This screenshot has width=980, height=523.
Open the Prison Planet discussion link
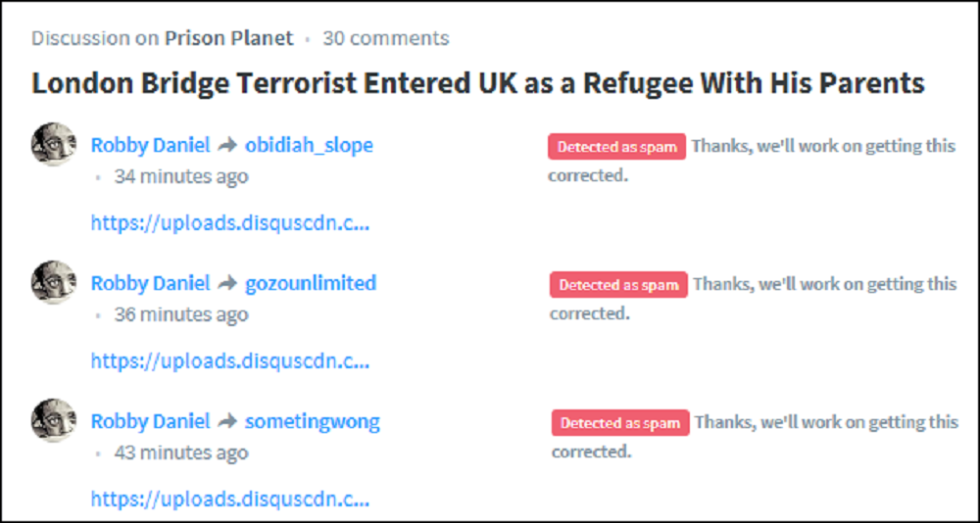pyautogui.click(x=228, y=38)
